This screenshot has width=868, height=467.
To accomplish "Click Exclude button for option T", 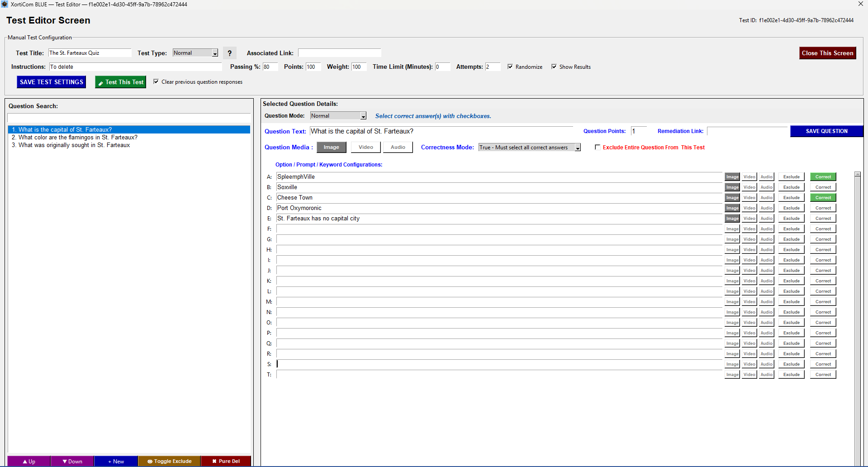I will pos(791,375).
